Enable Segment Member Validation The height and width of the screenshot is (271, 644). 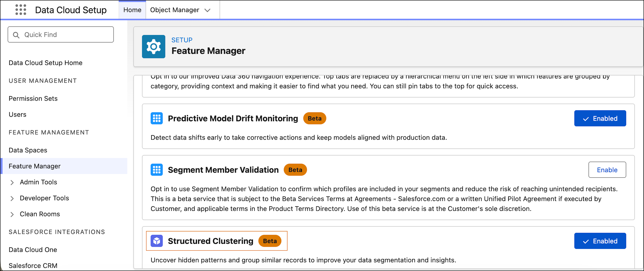pos(607,170)
